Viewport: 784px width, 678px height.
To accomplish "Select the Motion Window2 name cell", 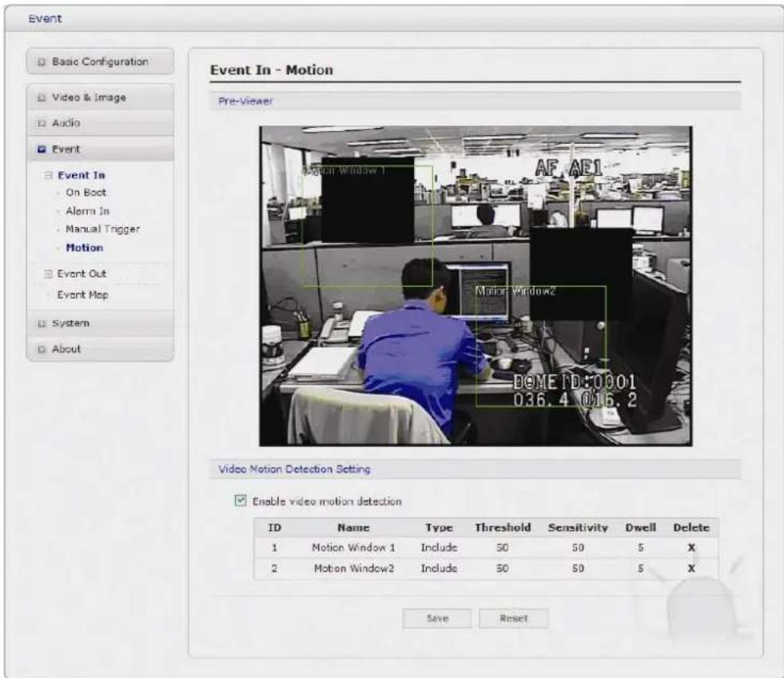I will pos(353,568).
